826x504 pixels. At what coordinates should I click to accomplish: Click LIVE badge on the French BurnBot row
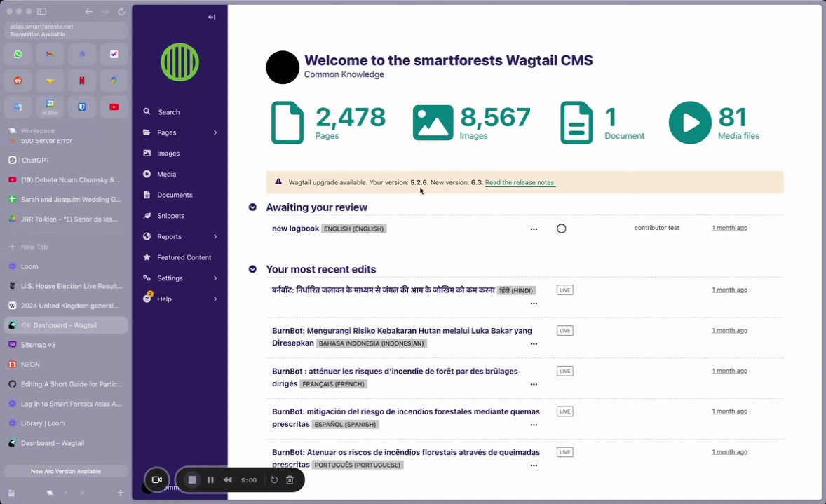(x=564, y=372)
